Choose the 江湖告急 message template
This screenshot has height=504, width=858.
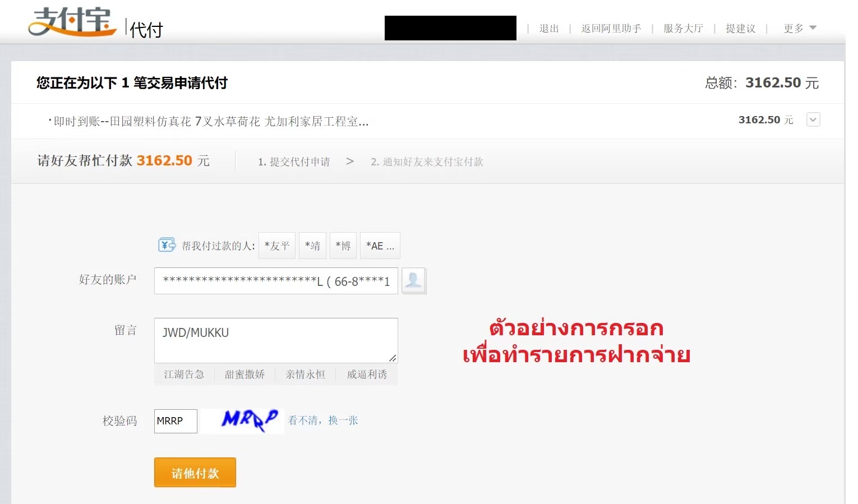[x=184, y=374]
